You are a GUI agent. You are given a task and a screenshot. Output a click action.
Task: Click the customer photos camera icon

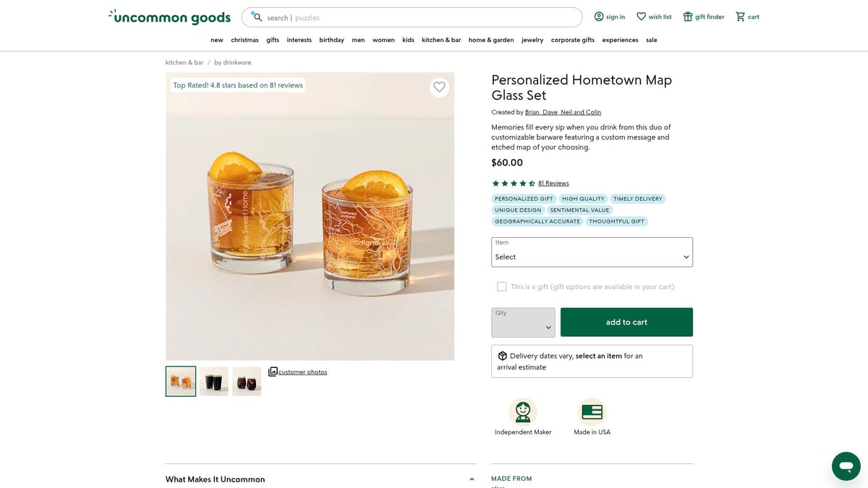click(273, 371)
